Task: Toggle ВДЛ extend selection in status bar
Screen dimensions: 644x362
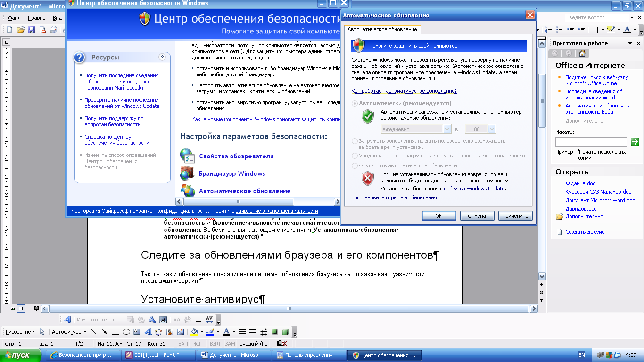Action: tap(215, 344)
